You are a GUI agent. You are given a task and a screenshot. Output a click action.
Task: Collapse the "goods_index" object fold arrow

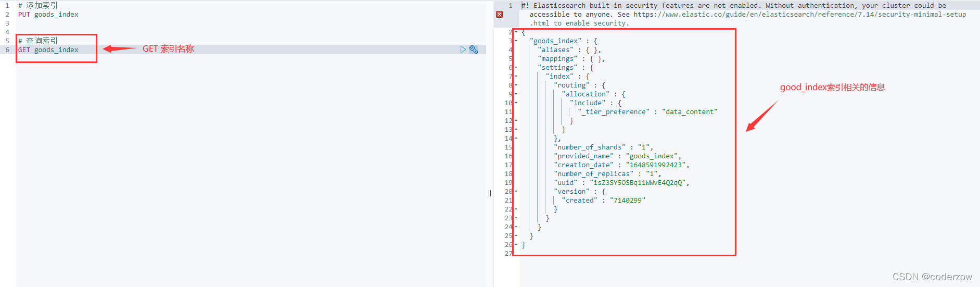tap(516, 41)
